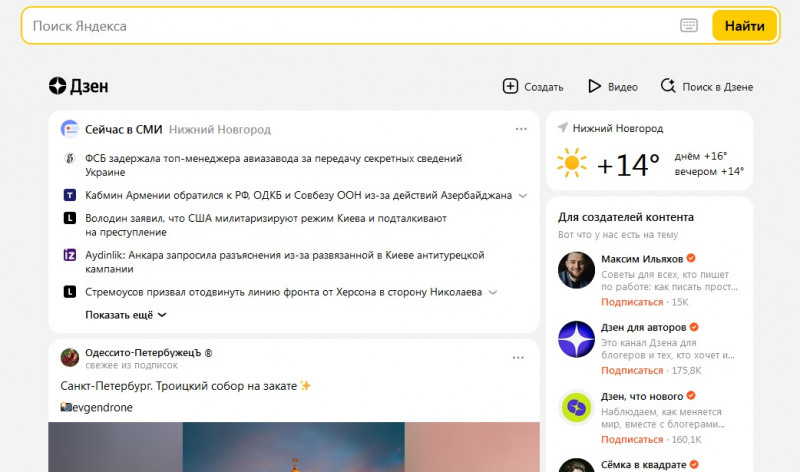Subscribe to Дзен для авторов
The image size is (800, 472).
click(632, 370)
